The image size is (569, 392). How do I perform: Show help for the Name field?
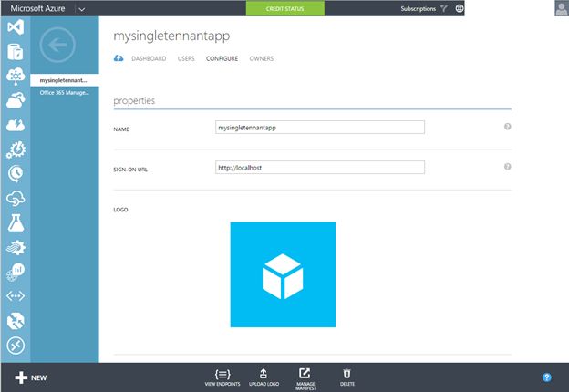tap(508, 127)
